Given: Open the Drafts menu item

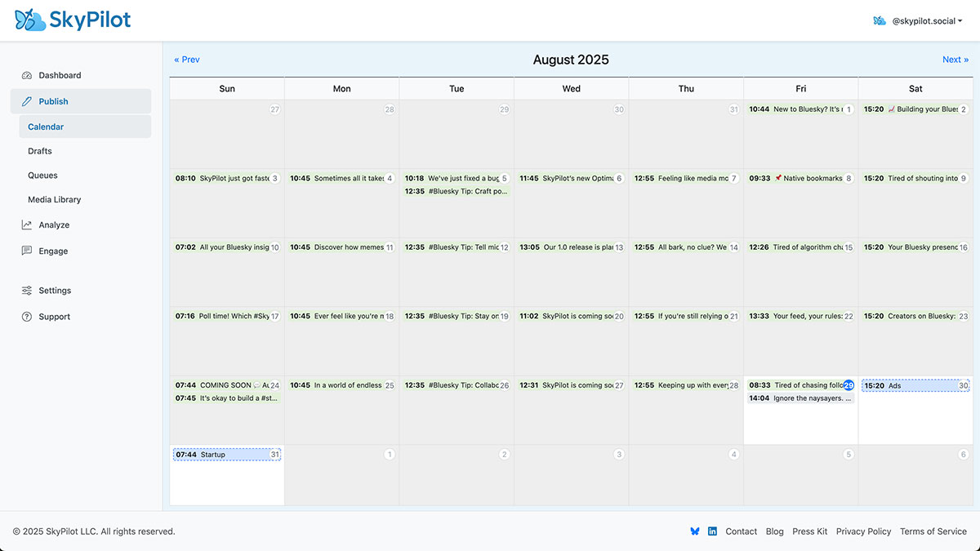Looking at the screenshot, I should (40, 151).
